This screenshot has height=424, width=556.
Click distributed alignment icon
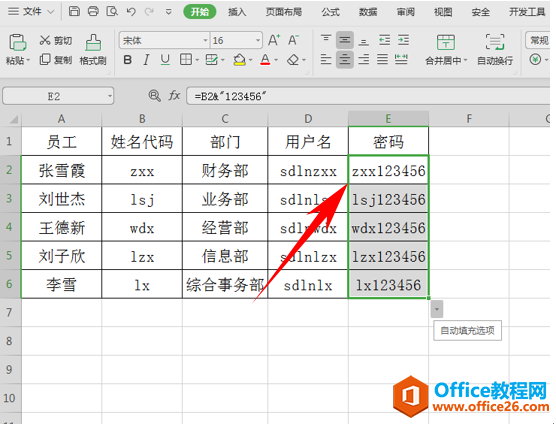point(401,59)
